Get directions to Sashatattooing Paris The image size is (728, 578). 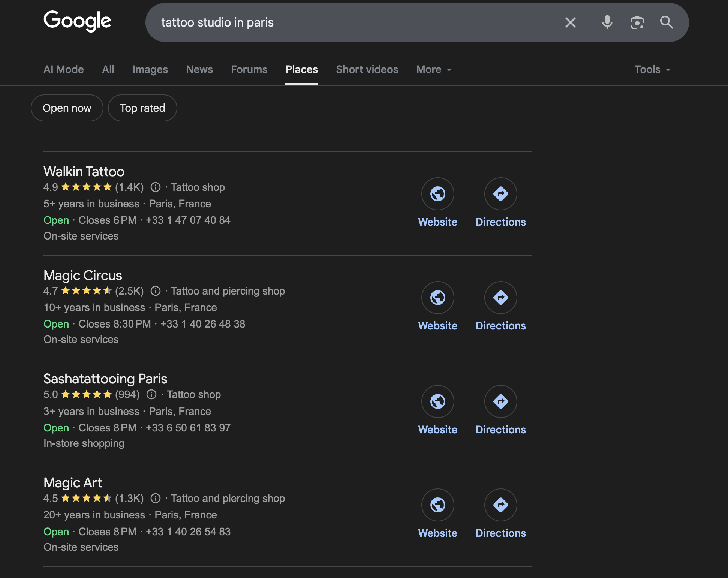pyautogui.click(x=500, y=401)
